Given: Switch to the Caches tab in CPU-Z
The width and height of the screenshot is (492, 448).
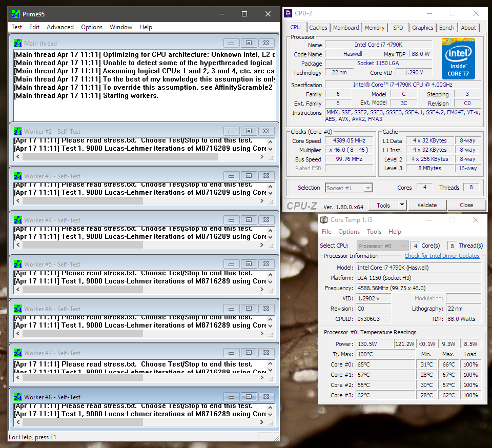Looking at the screenshot, I should point(318,28).
